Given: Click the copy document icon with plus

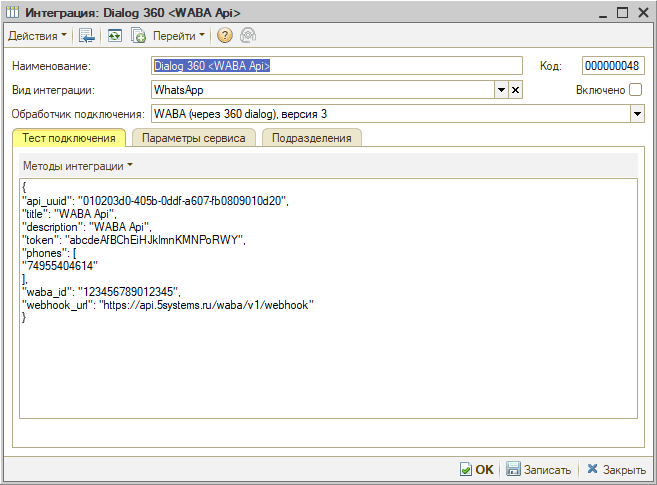Looking at the screenshot, I should [x=138, y=36].
